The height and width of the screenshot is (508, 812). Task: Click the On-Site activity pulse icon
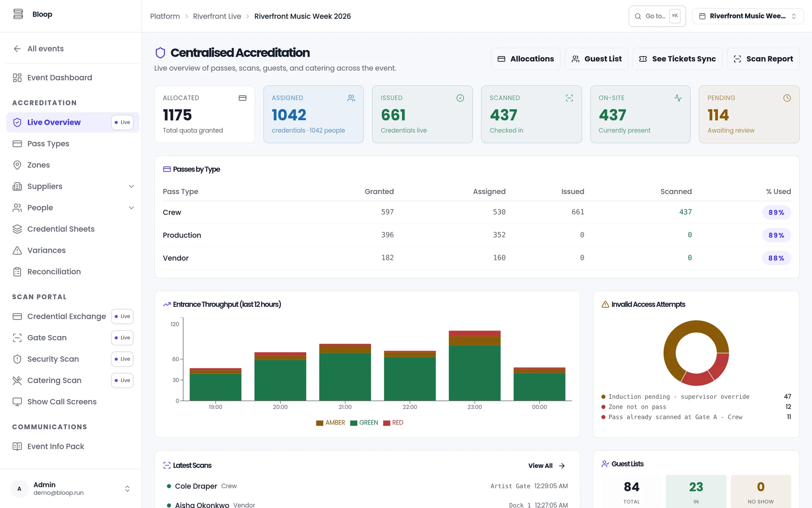click(x=678, y=98)
